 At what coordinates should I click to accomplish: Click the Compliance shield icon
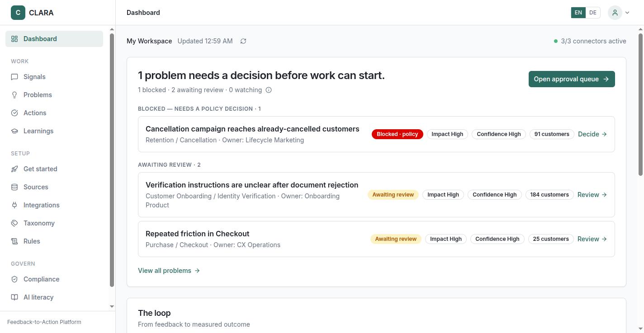14,279
